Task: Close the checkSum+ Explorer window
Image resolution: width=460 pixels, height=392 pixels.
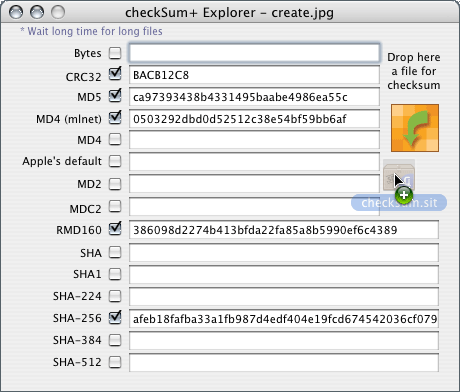Action: point(16,12)
